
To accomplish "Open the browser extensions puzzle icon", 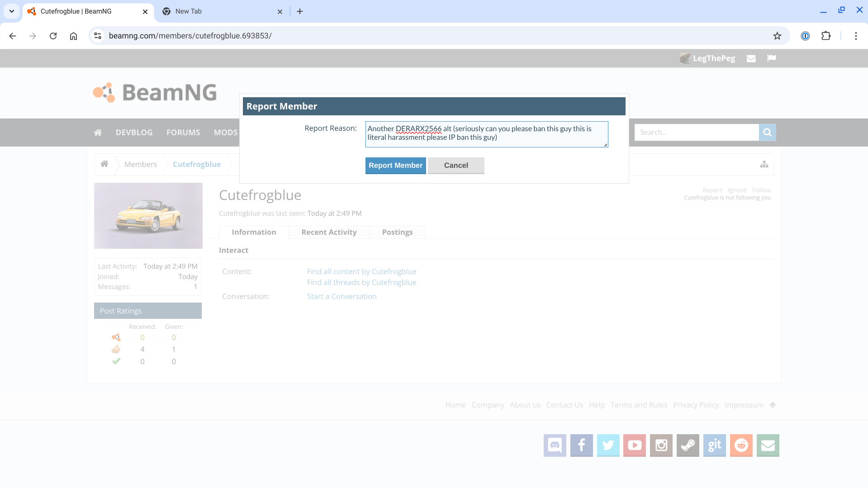I will 826,36.
